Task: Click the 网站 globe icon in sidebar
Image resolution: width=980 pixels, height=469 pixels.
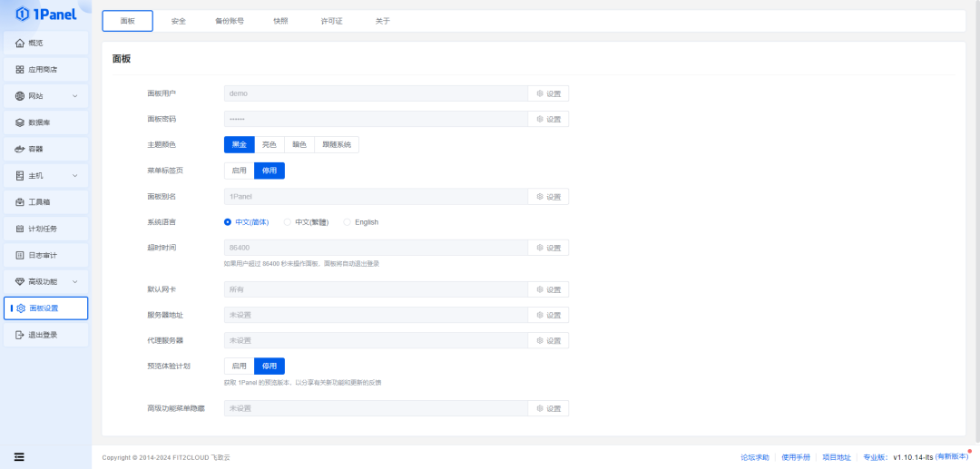Action: coord(20,96)
